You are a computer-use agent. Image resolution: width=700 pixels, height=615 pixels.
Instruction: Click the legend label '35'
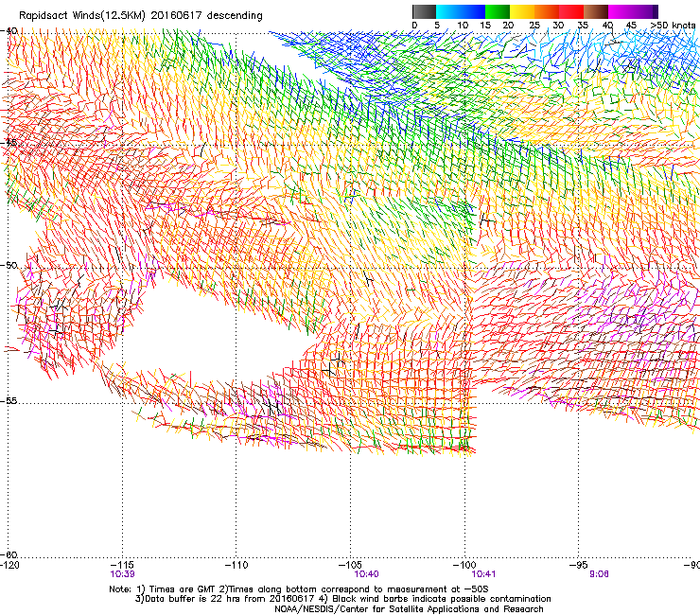(583, 26)
